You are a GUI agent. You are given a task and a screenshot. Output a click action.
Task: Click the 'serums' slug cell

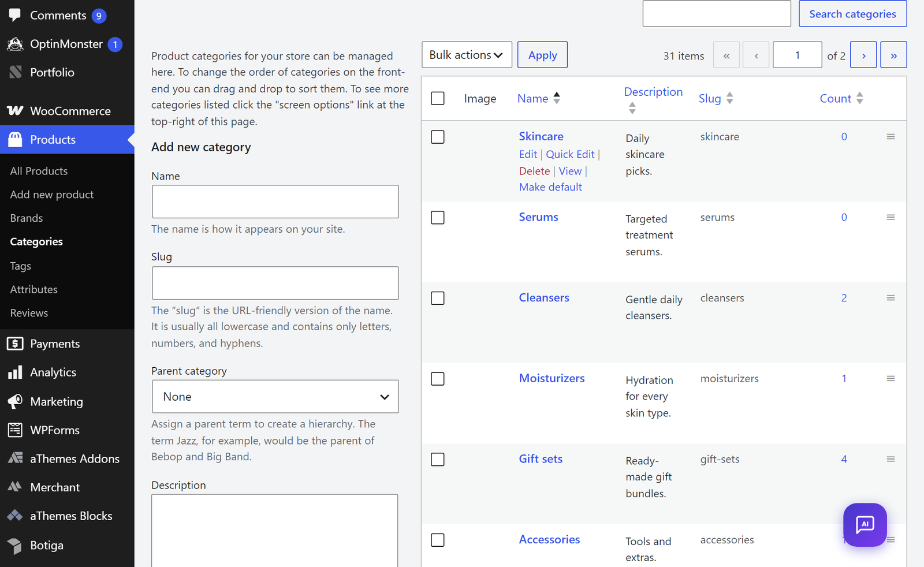click(x=717, y=217)
